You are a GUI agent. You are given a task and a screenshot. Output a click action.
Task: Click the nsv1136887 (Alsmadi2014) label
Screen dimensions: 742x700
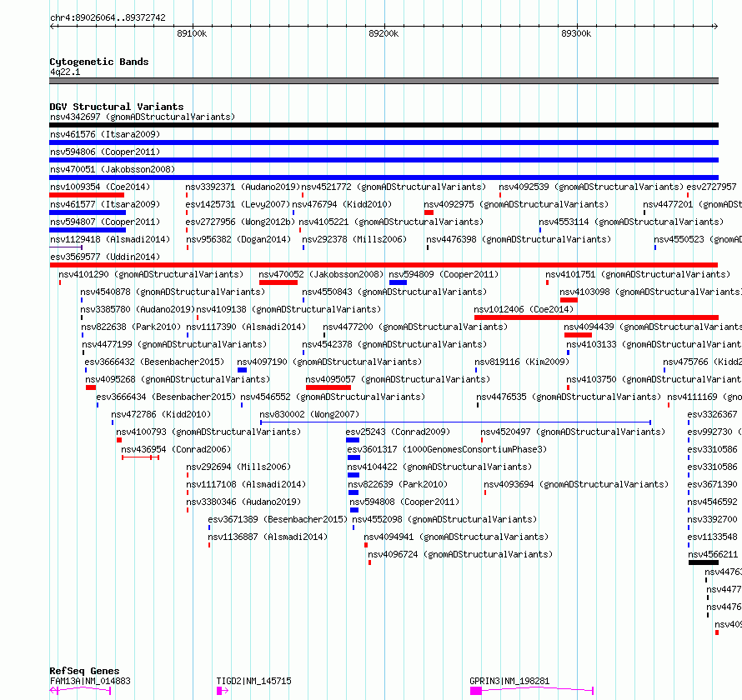268,537
